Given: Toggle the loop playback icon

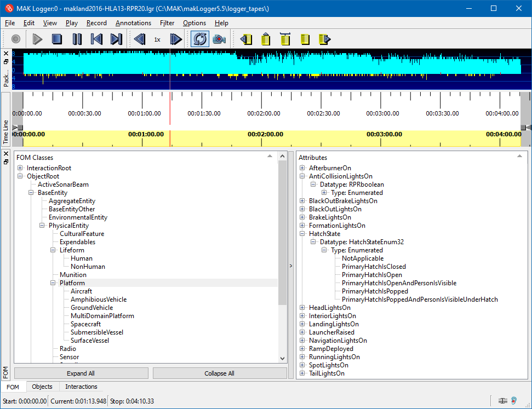Looking at the screenshot, I should pyautogui.click(x=199, y=39).
